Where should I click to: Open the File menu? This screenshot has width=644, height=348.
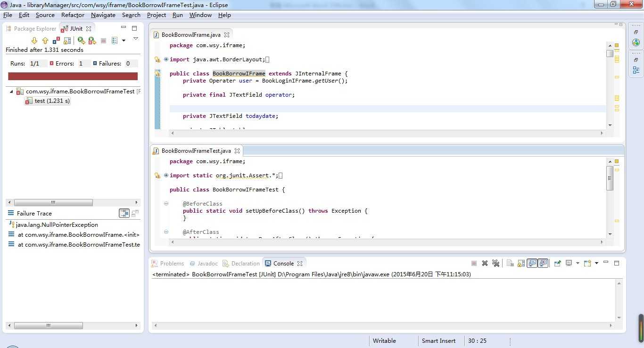pos(8,15)
